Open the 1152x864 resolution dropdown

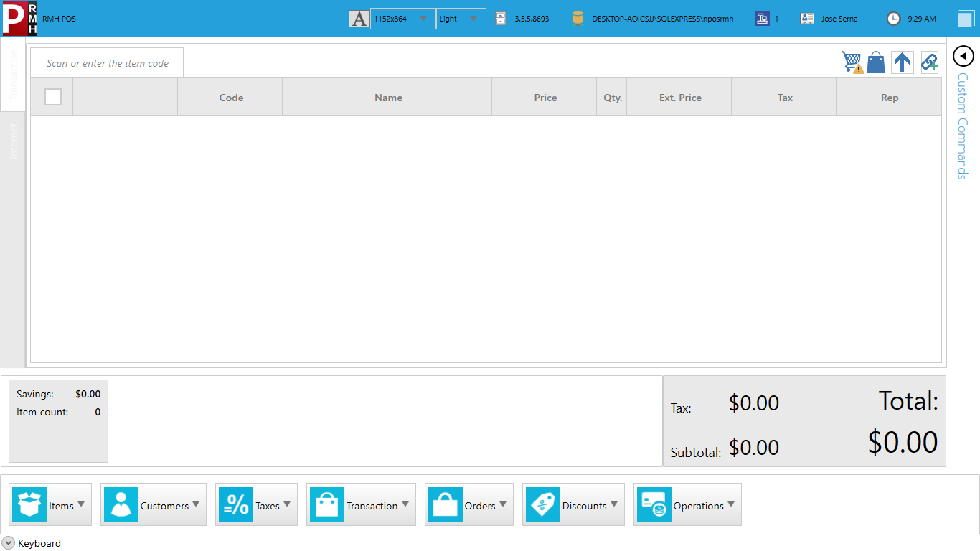pyautogui.click(x=402, y=19)
